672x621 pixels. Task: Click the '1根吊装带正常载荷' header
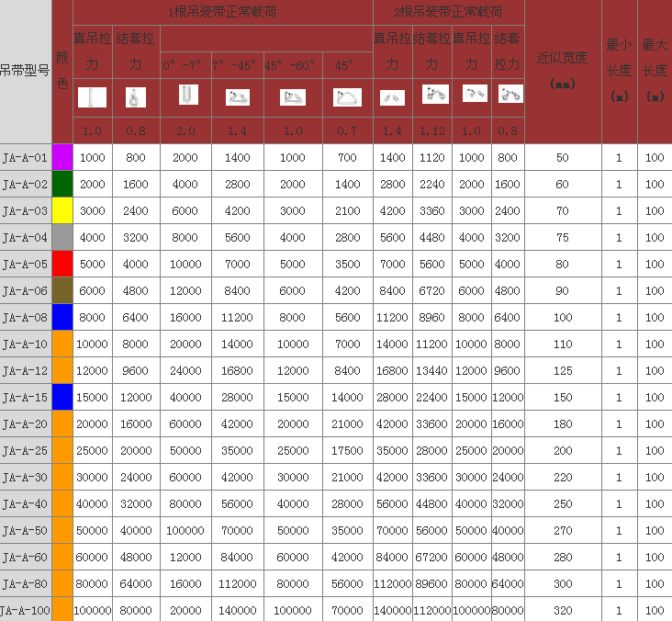point(223,12)
